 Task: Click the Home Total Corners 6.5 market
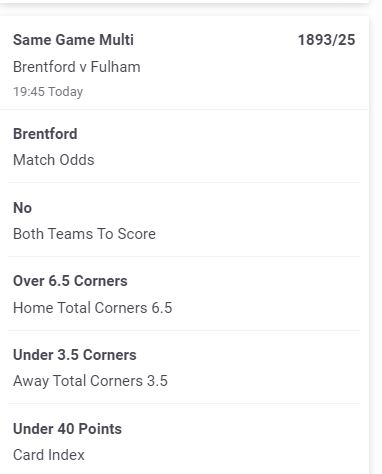(93, 308)
